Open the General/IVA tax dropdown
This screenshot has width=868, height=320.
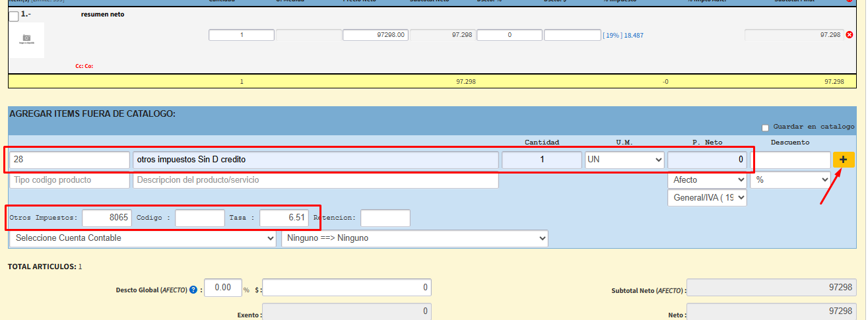pos(707,197)
